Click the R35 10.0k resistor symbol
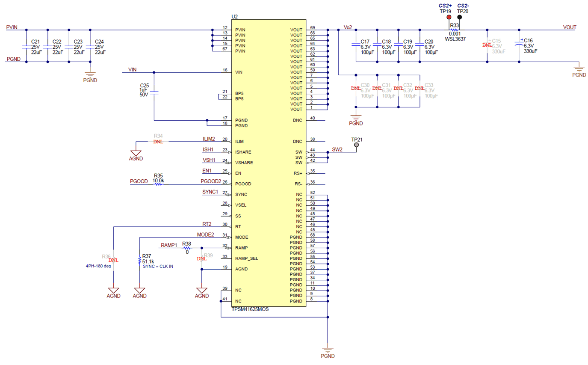 158,184
